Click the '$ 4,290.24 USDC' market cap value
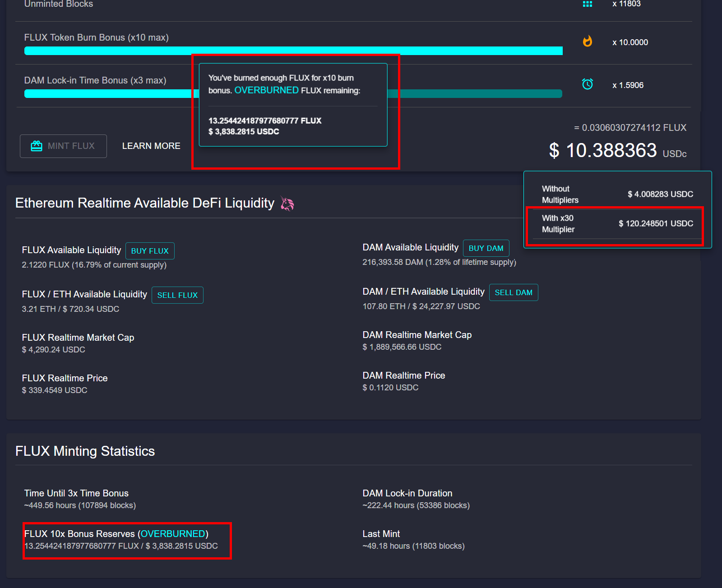 click(53, 350)
